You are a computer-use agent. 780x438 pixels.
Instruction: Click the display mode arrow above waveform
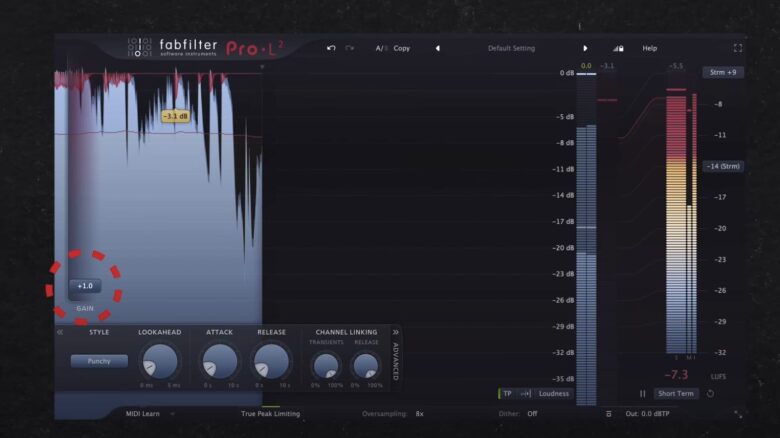click(262, 67)
